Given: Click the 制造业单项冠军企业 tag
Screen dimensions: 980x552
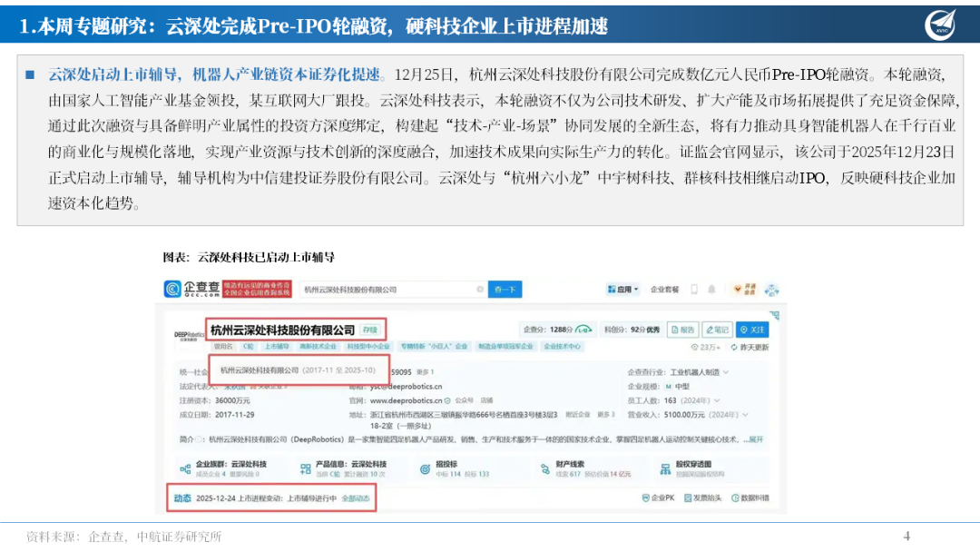Looking at the screenshot, I should point(505,346).
